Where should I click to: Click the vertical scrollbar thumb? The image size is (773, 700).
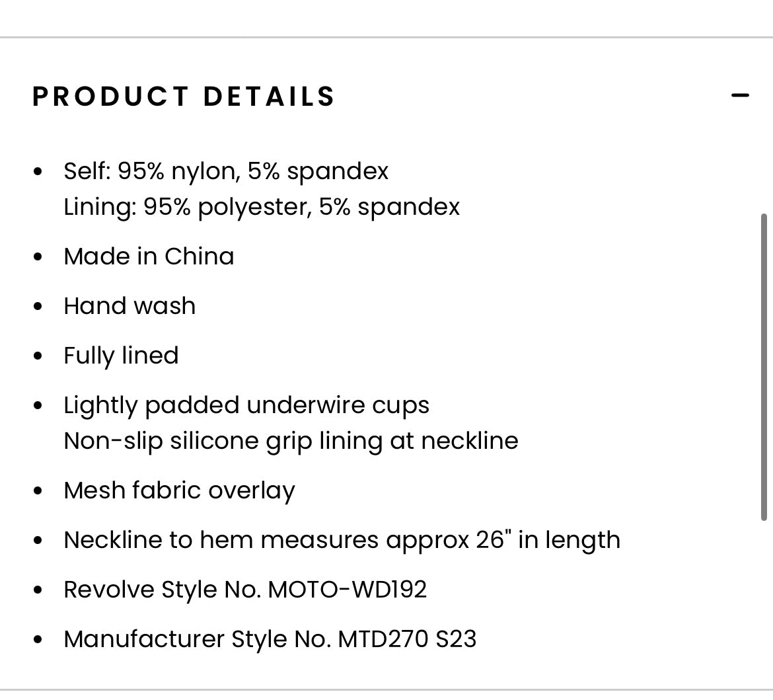tap(764, 367)
